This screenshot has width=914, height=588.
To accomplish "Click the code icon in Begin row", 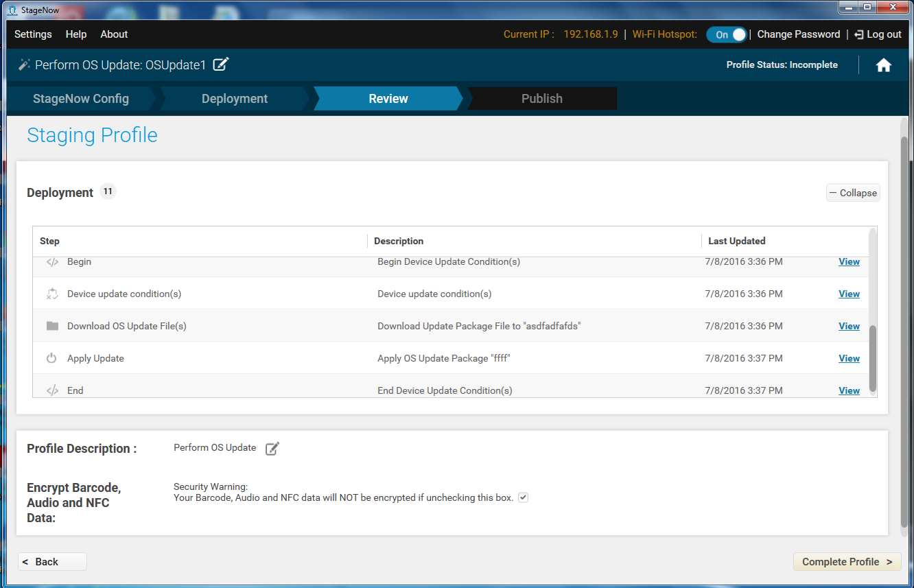I will [x=52, y=262].
